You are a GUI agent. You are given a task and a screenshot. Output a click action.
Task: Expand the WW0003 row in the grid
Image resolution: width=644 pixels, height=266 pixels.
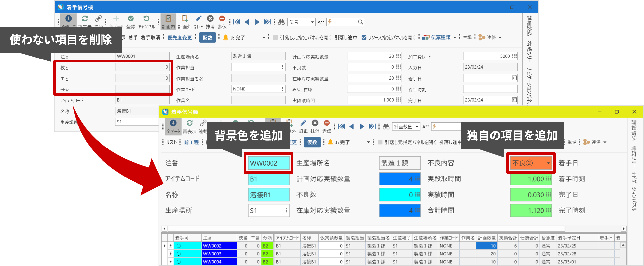[170, 254]
